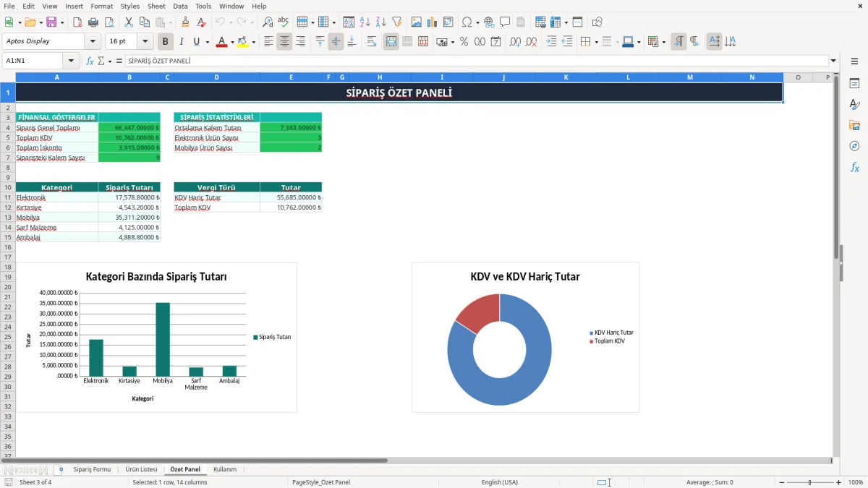
Task: Click row header 10
Action: (8, 187)
